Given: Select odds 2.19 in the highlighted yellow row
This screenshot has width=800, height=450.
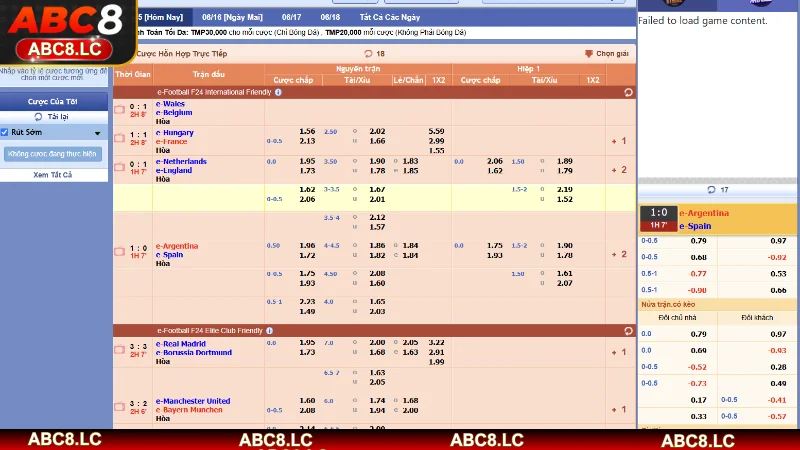Looking at the screenshot, I should [564, 189].
